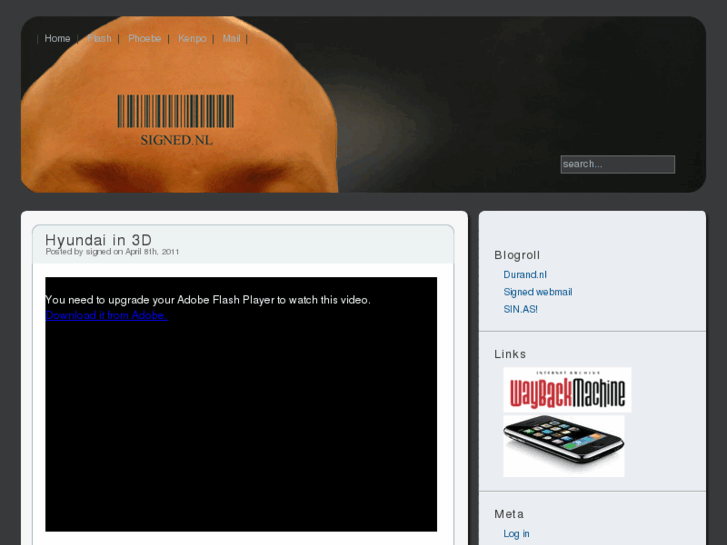727x545 pixels.
Task: Open the SIN.AS! blogroll link
Action: click(x=520, y=309)
